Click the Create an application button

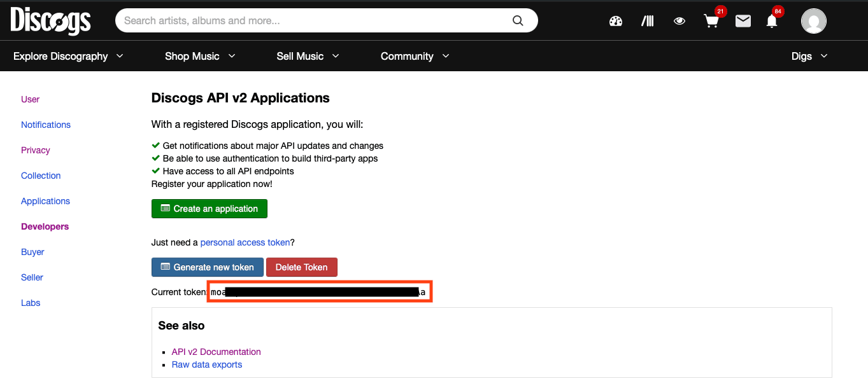[x=209, y=208]
